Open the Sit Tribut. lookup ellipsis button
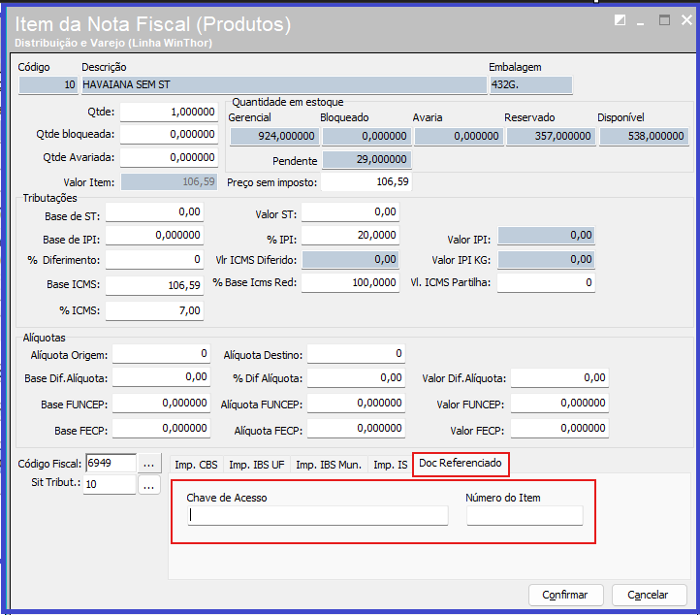The height and width of the screenshot is (615, 700). pyautogui.click(x=148, y=485)
